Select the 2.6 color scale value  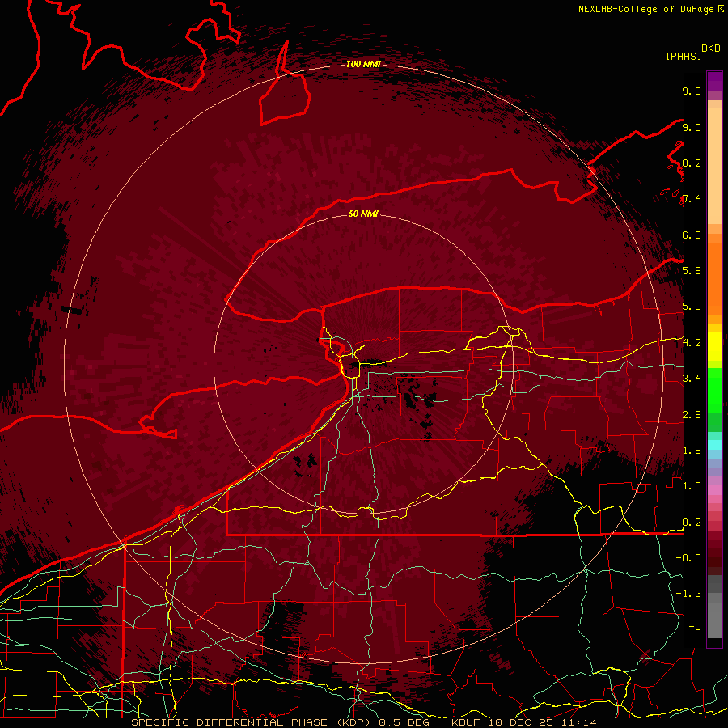click(x=692, y=414)
